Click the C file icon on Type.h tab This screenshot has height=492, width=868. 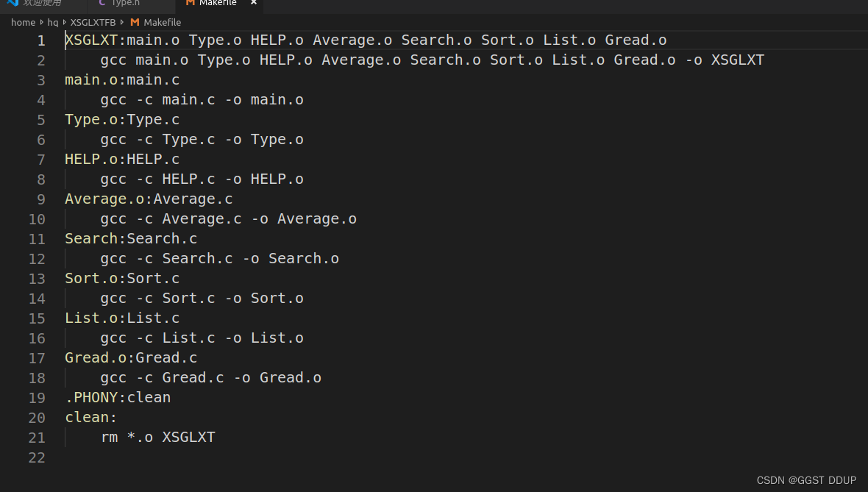coord(102,3)
